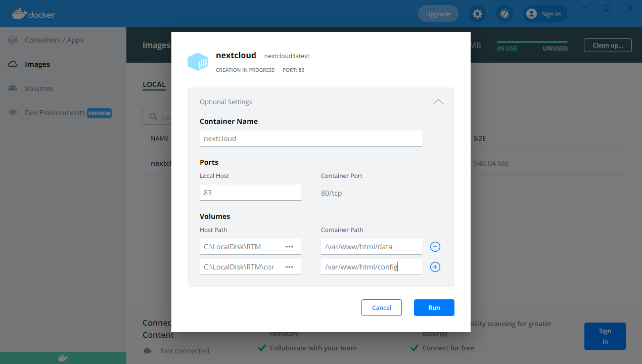This screenshot has width=642, height=364.
Task: Click the C:\LocalDisk\RTM\cor host path field
Action: pyautogui.click(x=250, y=267)
